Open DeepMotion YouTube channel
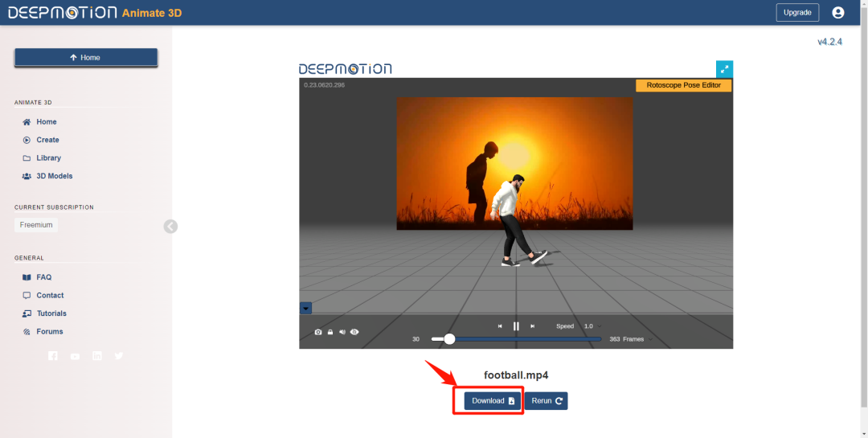The width and height of the screenshot is (868, 438). click(x=75, y=357)
